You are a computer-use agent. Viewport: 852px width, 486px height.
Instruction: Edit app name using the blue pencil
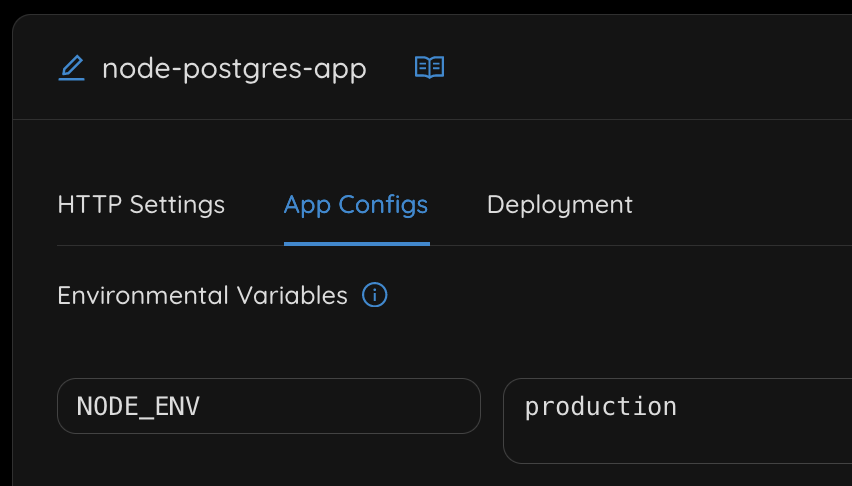click(x=71, y=68)
